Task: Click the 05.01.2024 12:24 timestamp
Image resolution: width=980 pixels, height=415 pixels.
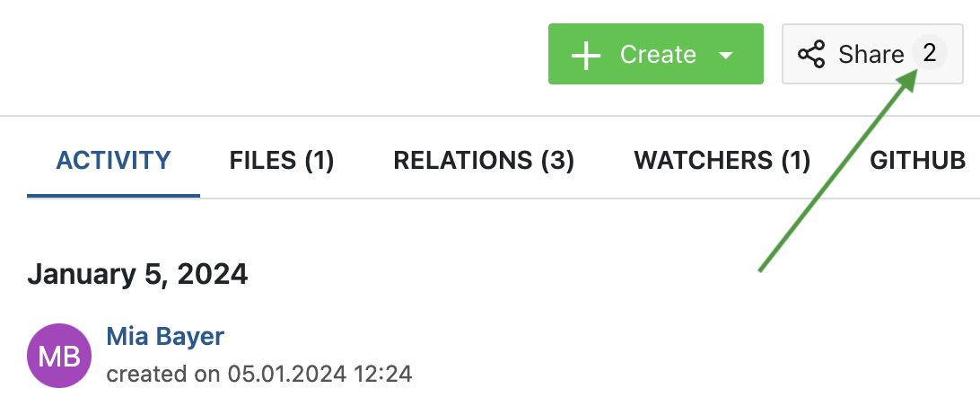Action: pos(319,374)
